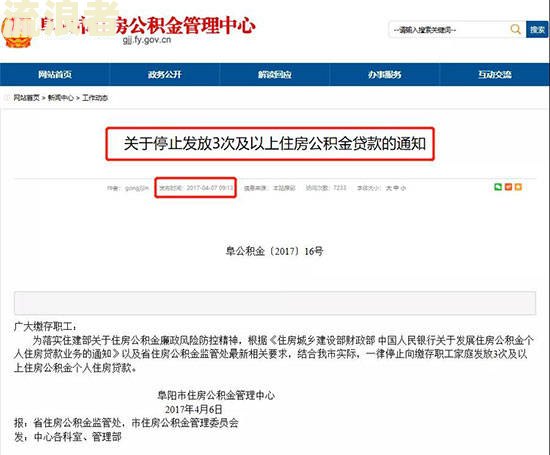Click the 发:中心各科室、管理部 line

pos(68,437)
